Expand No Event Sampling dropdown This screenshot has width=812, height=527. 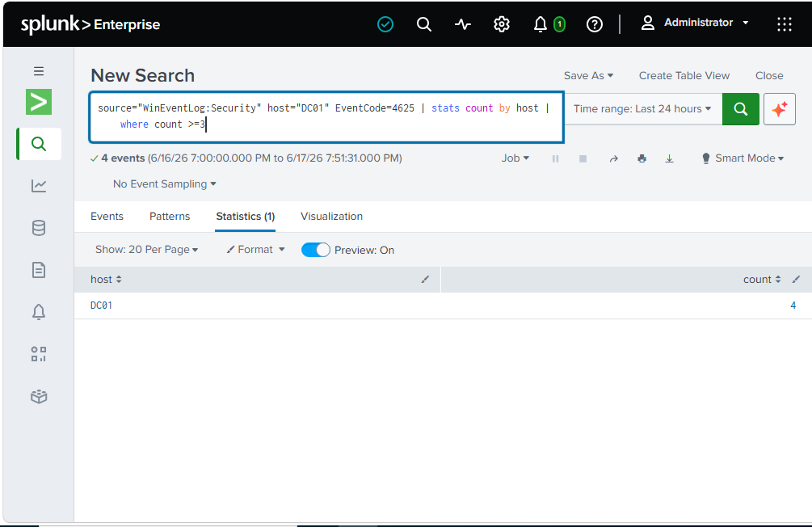165,184
